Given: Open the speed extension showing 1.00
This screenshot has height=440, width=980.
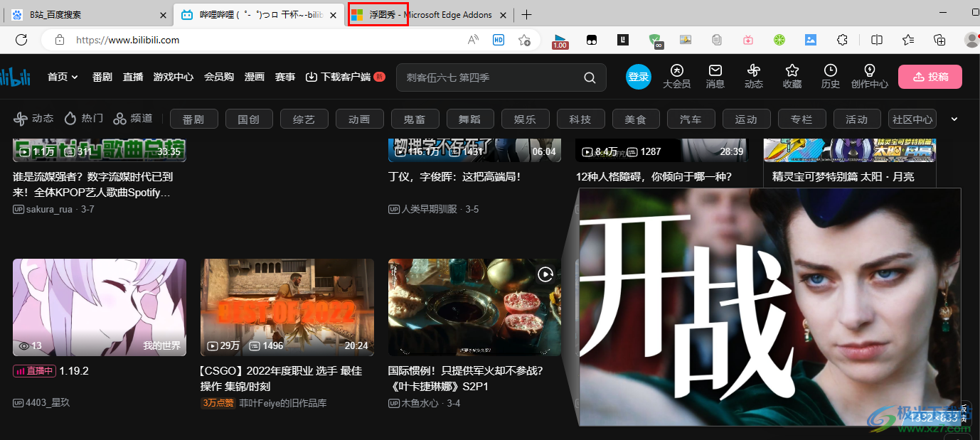Looking at the screenshot, I should pyautogui.click(x=560, y=41).
